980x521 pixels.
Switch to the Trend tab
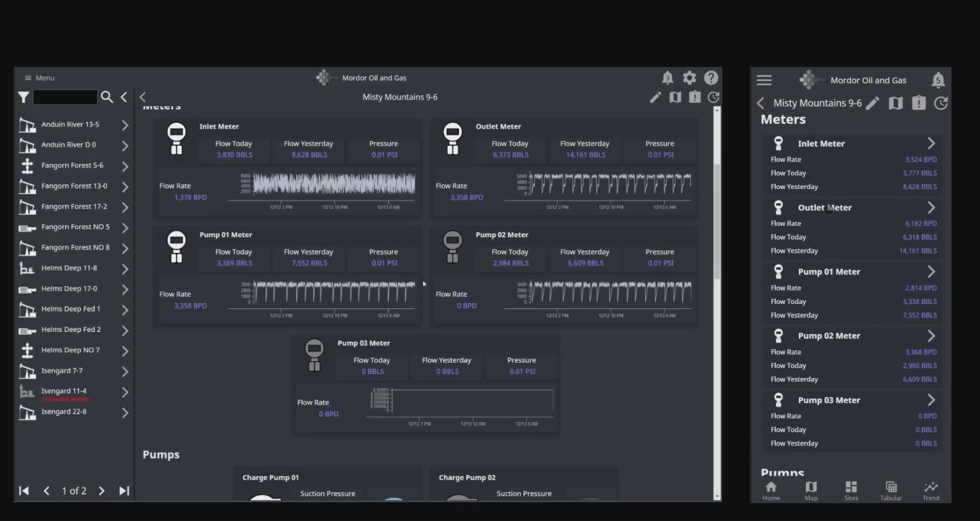coord(931,490)
